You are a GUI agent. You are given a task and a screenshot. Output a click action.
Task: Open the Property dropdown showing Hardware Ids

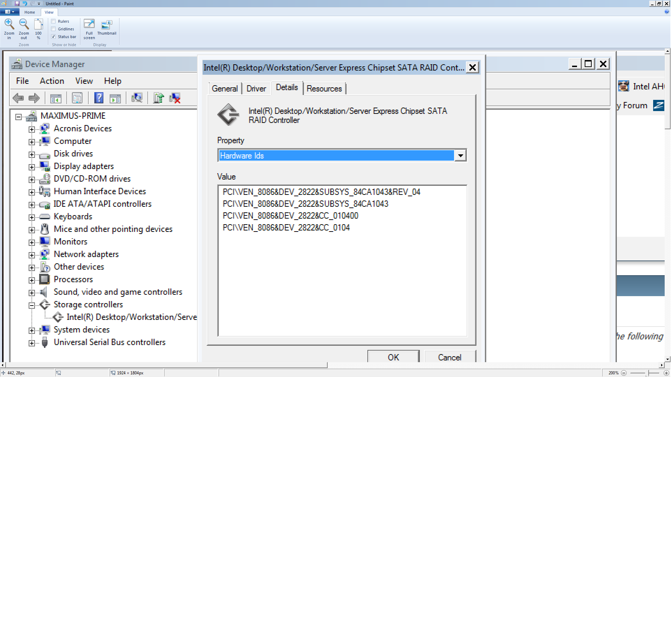(x=460, y=156)
